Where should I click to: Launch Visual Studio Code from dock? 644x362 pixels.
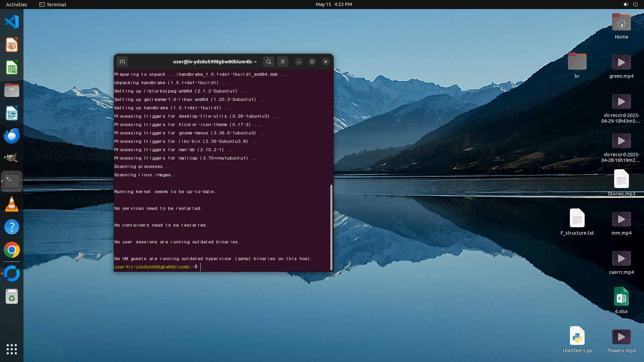pos(12,22)
